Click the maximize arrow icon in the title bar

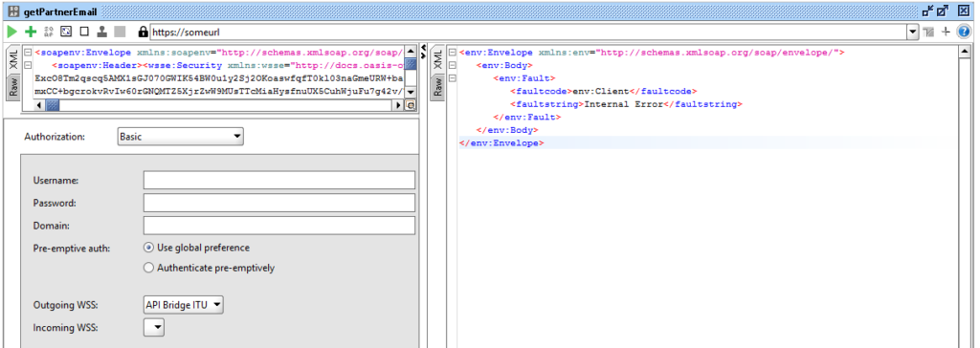tap(943, 11)
